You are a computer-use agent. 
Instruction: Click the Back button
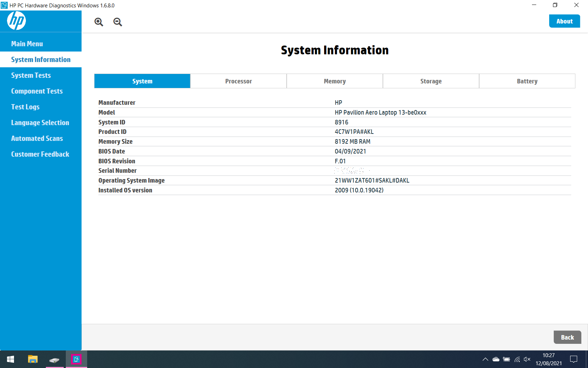[567, 337]
